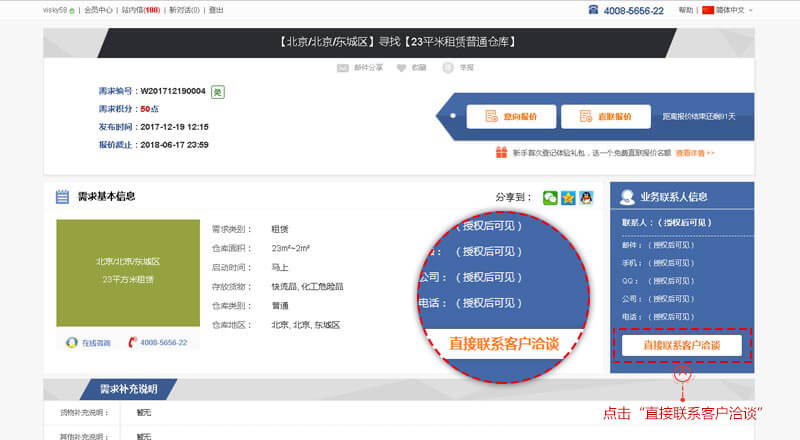Expand the 帮助 help menu

tap(686, 10)
